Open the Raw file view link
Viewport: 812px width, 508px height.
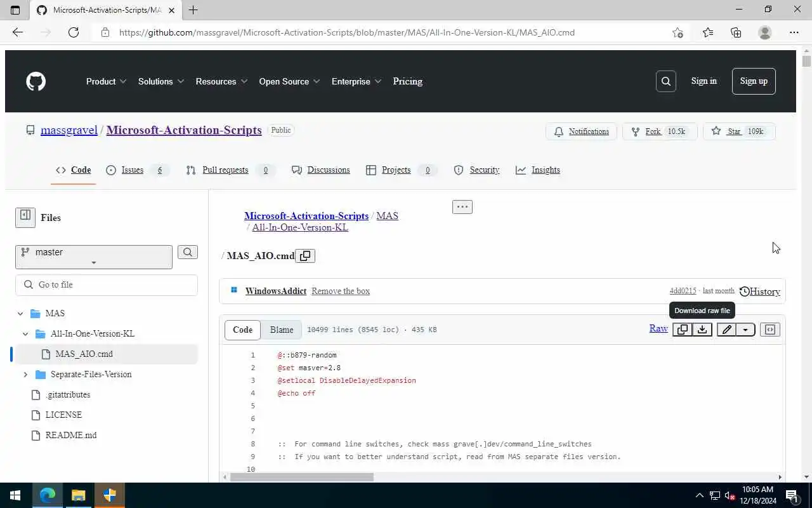click(658, 328)
